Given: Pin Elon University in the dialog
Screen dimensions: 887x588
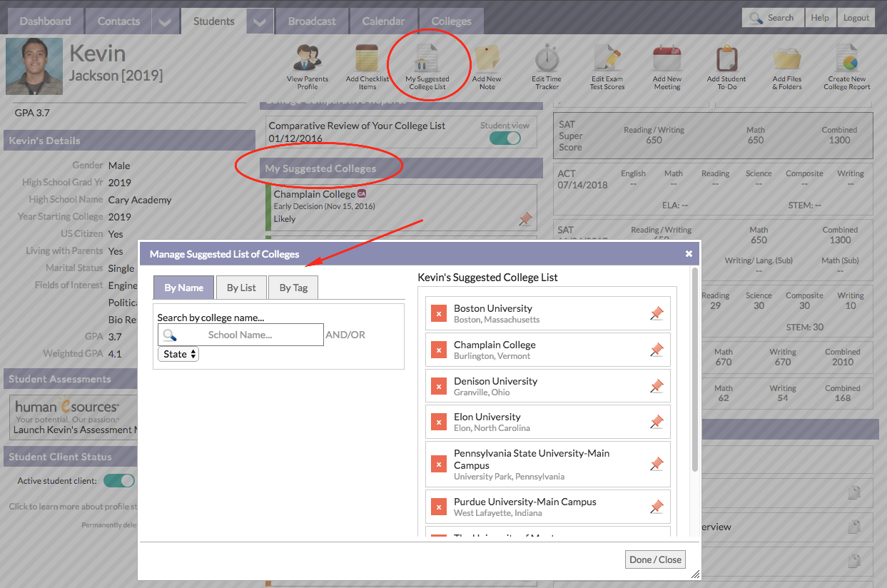Looking at the screenshot, I should click(657, 422).
